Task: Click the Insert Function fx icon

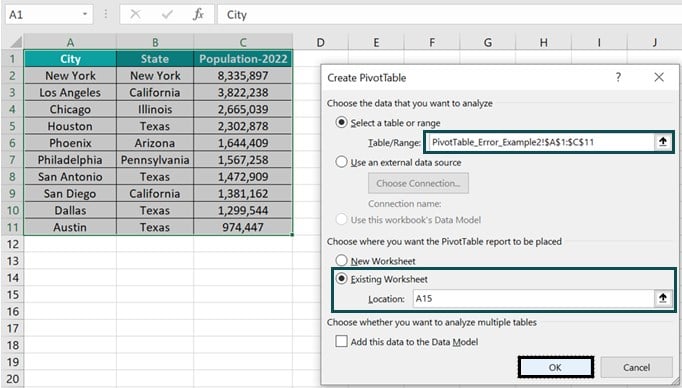Action: 198,14
